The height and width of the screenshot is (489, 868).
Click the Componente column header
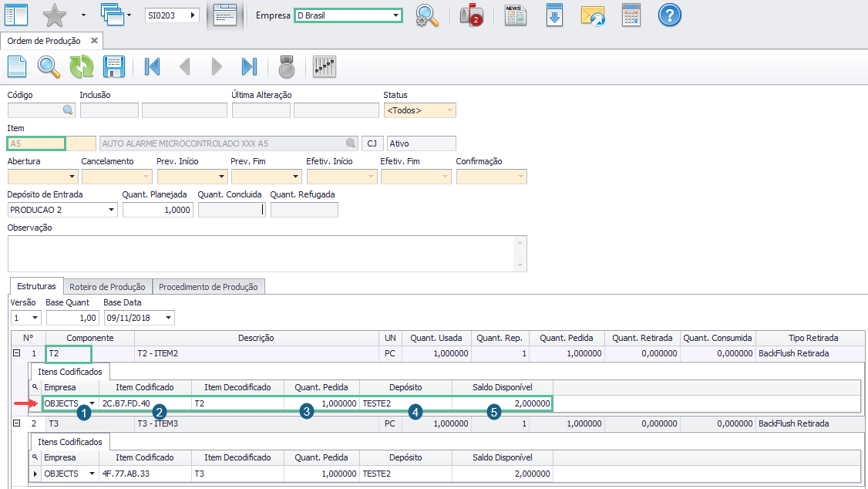pos(89,338)
